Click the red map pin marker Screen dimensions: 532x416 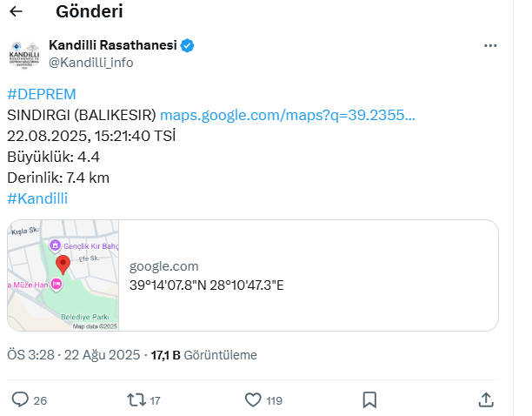click(63, 265)
